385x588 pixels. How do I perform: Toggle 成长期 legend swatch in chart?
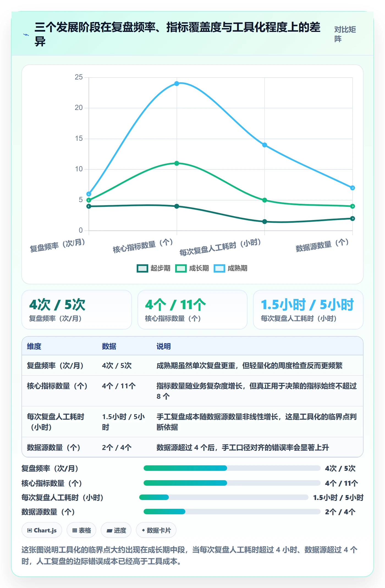[x=181, y=268]
